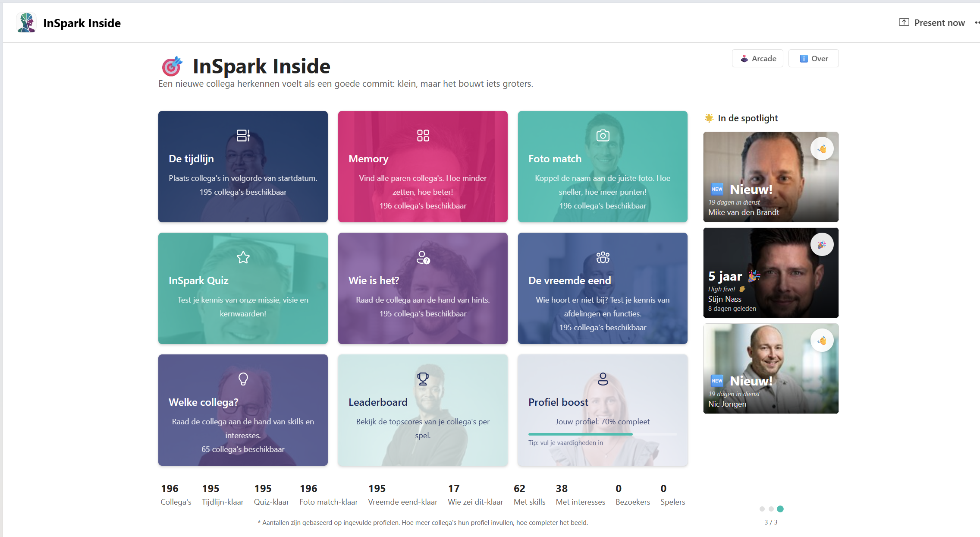Viewport: 980px width, 537px height.
Task: Click the person icon on Profiel boost card
Action: click(x=603, y=379)
